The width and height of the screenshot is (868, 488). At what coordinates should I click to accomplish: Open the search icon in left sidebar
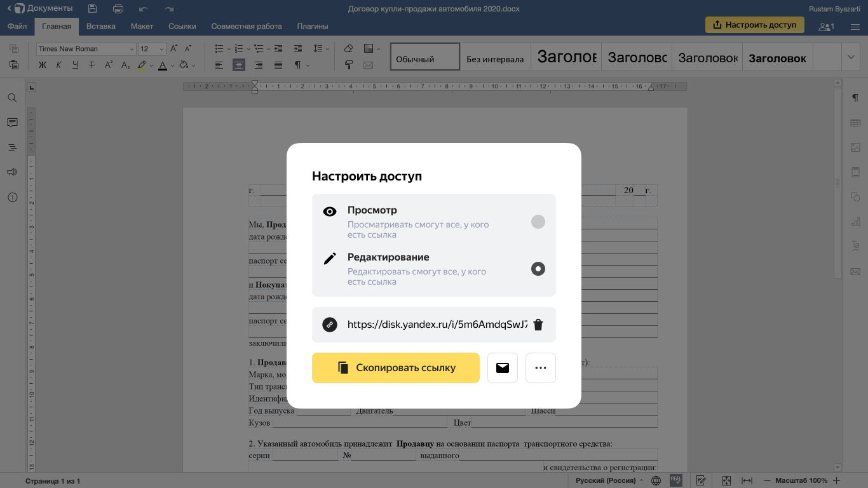[x=12, y=98]
